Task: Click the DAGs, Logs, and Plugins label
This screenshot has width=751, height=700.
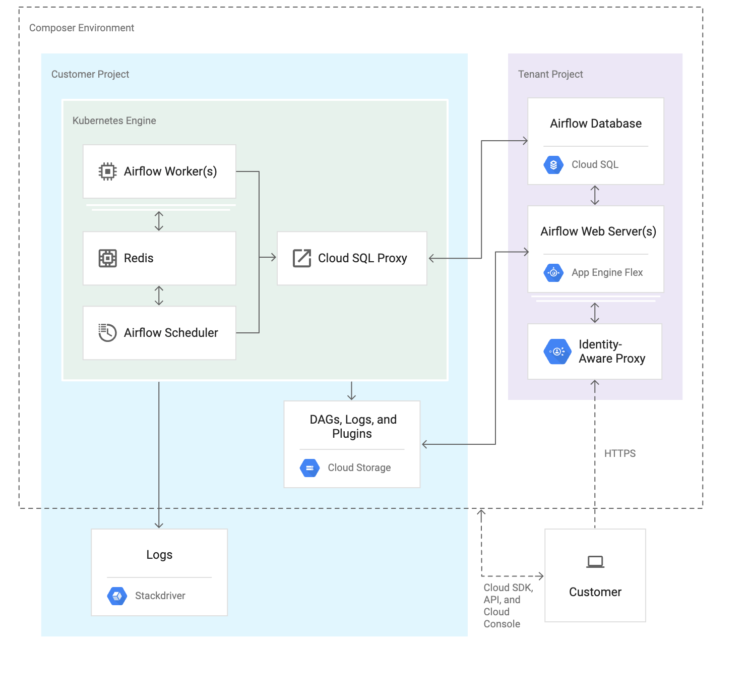Action: coord(352,426)
